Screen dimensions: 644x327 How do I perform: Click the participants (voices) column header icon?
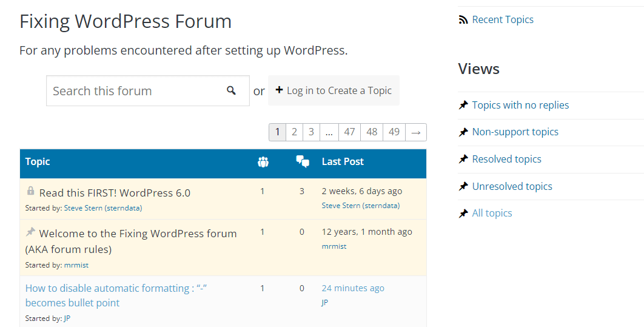click(x=263, y=162)
